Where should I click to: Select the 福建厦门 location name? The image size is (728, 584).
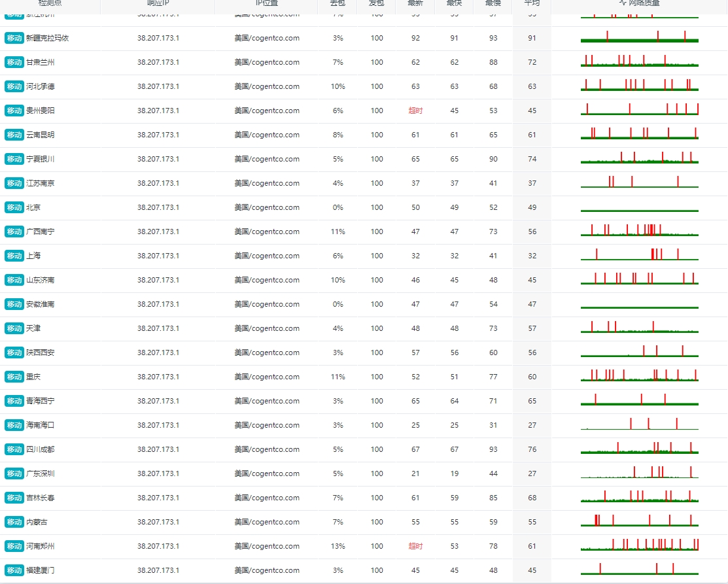tap(41, 570)
